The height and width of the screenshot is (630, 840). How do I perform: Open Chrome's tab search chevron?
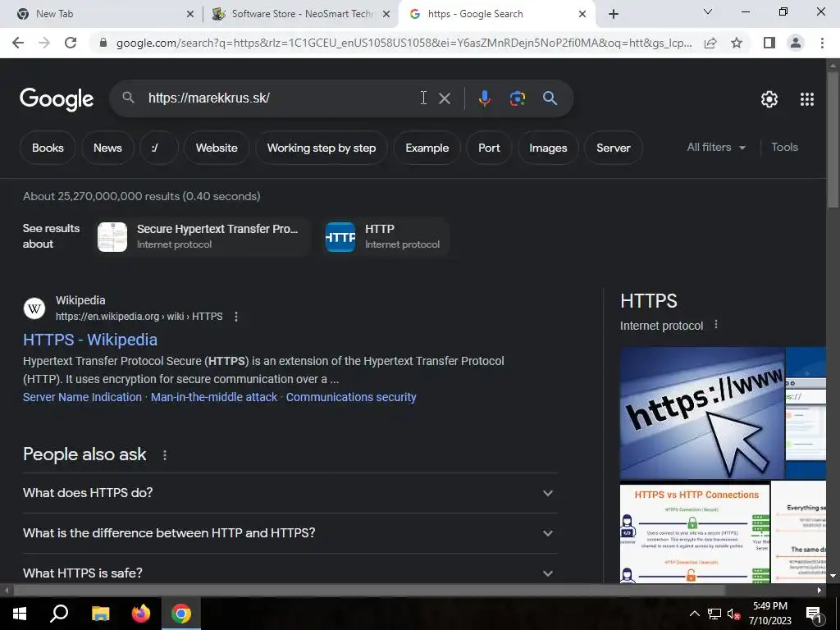708,11
